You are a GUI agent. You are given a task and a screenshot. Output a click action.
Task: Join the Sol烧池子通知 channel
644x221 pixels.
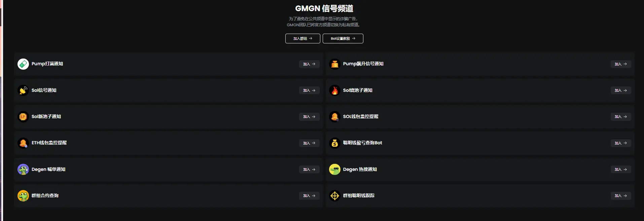(x=620, y=90)
